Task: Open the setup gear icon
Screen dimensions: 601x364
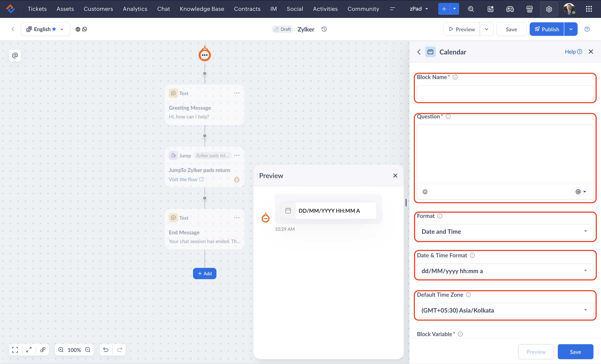Action: click(549, 9)
